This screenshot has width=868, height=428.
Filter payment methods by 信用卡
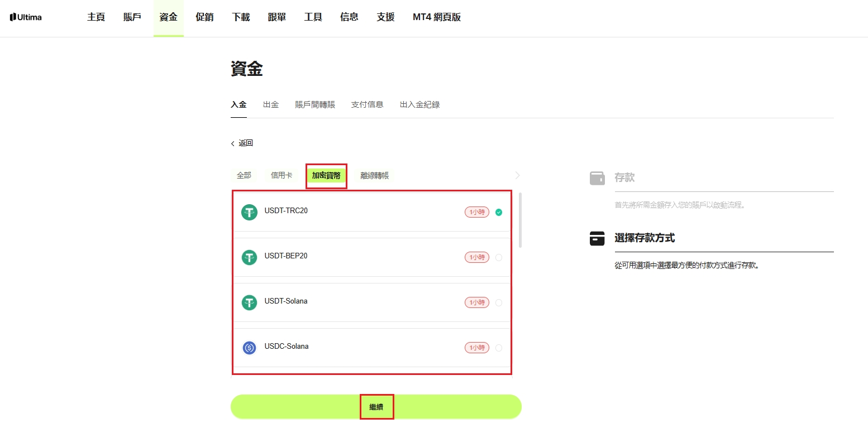tap(282, 175)
